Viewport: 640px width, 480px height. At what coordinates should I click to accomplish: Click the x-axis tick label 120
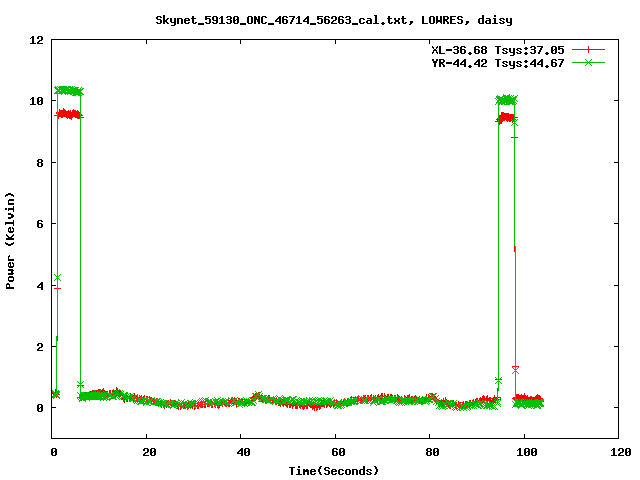621,452
